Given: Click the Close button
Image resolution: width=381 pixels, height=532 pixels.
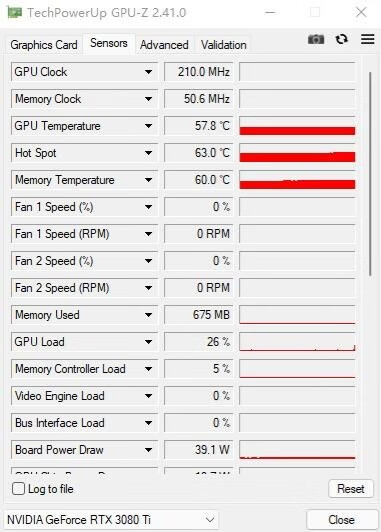Looking at the screenshot, I should [x=341, y=520].
